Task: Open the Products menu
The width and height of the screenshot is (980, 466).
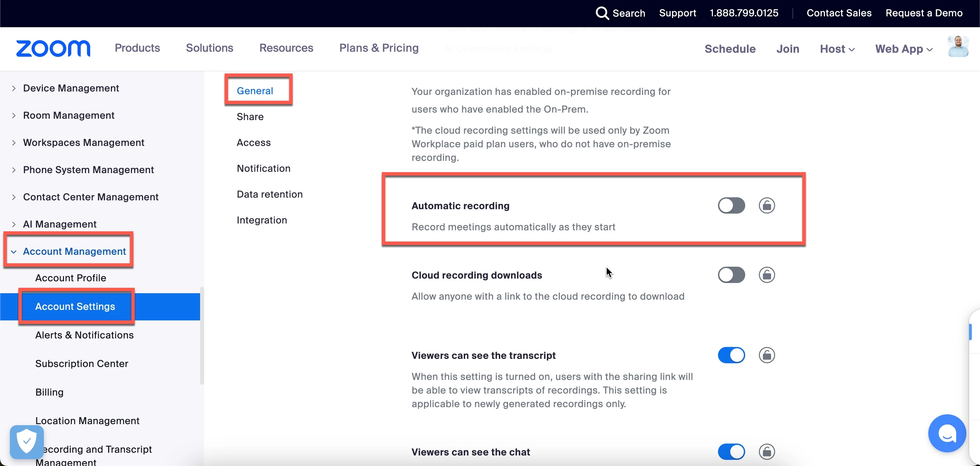Action: coord(137,48)
